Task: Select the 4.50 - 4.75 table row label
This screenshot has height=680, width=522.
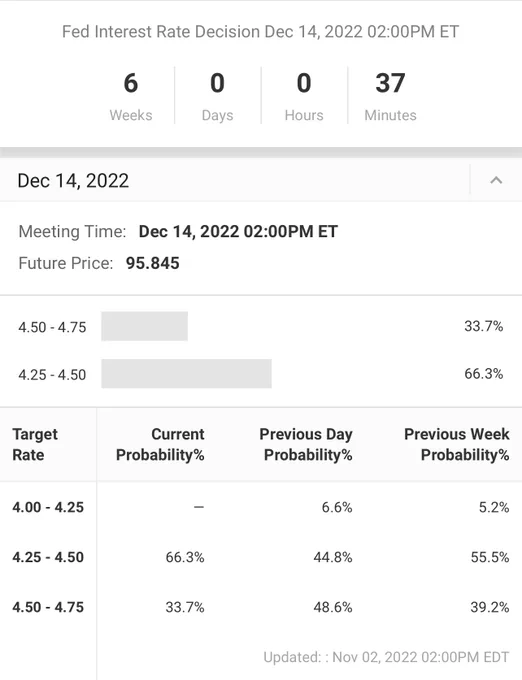Action: pos(48,607)
